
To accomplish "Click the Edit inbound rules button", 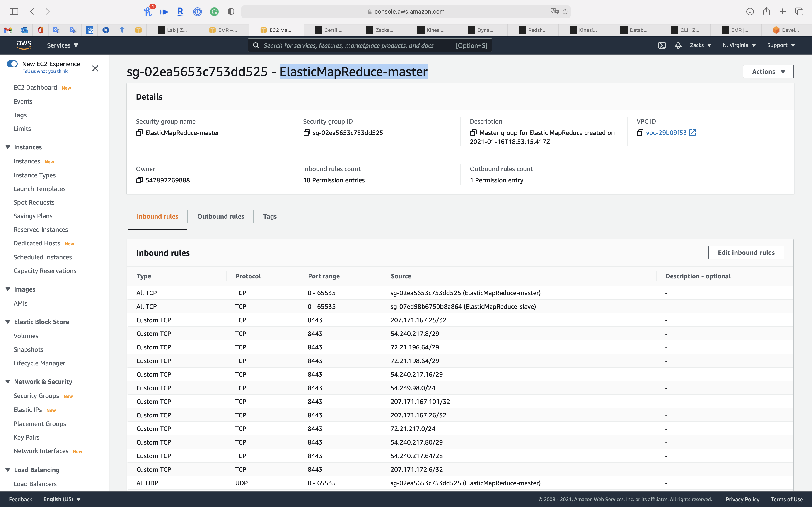I will point(746,253).
